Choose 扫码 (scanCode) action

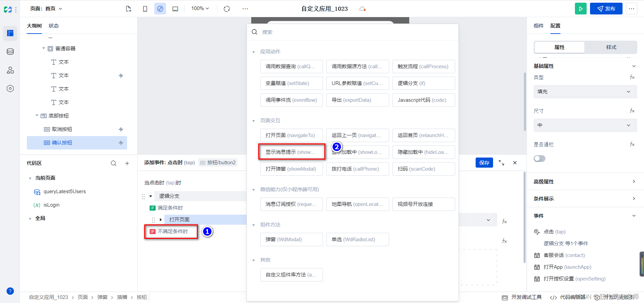(x=424, y=169)
